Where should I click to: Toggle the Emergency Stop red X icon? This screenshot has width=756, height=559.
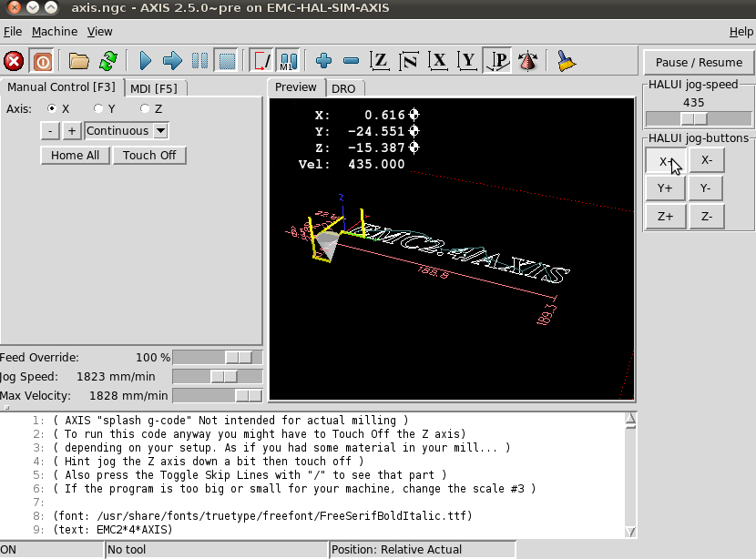(14, 61)
